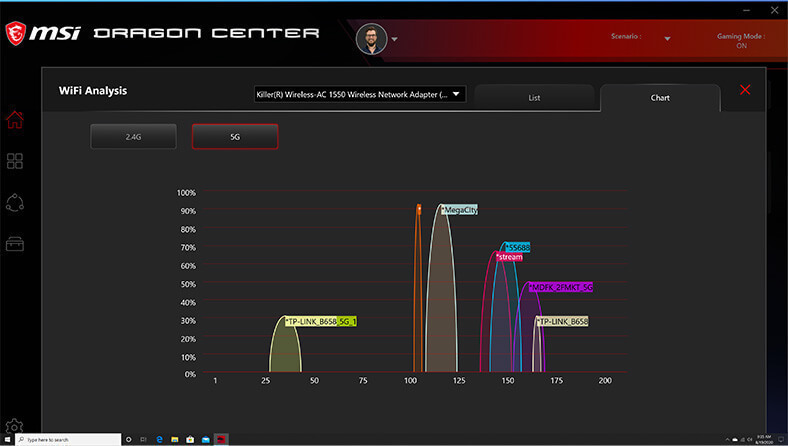The width and height of the screenshot is (788, 446).
Task: Open File Explorer from the taskbar
Action: pos(174,439)
